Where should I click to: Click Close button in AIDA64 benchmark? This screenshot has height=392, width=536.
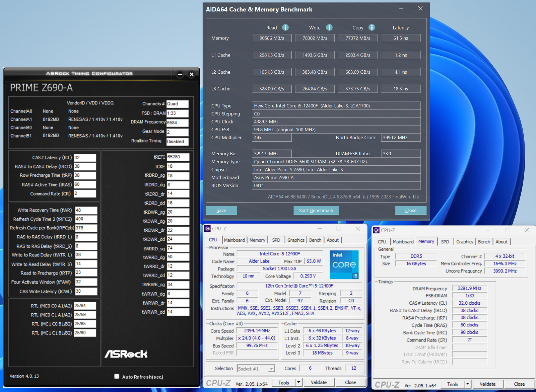[x=411, y=210]
